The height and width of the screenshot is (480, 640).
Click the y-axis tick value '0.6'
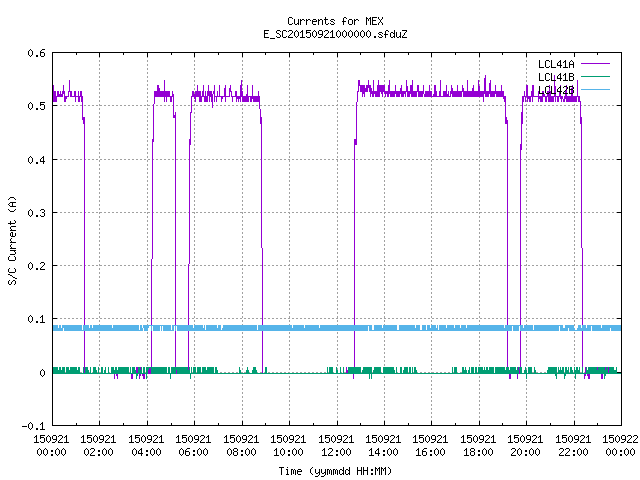(36, 53)
